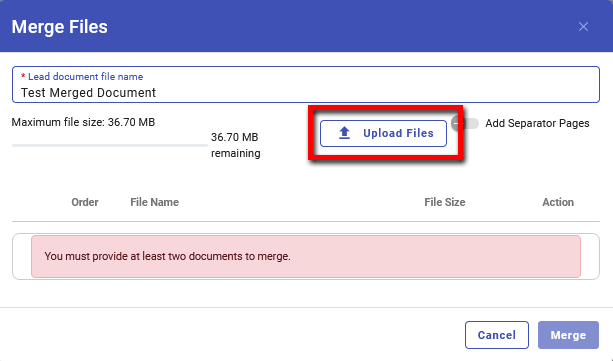Click the Merge button
This screenshot has height=361, width=613.
(568, 335)
